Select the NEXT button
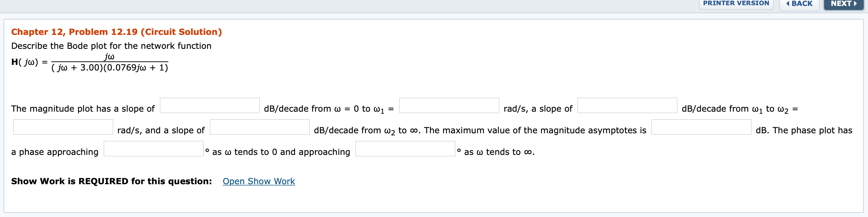 (844, 3)
